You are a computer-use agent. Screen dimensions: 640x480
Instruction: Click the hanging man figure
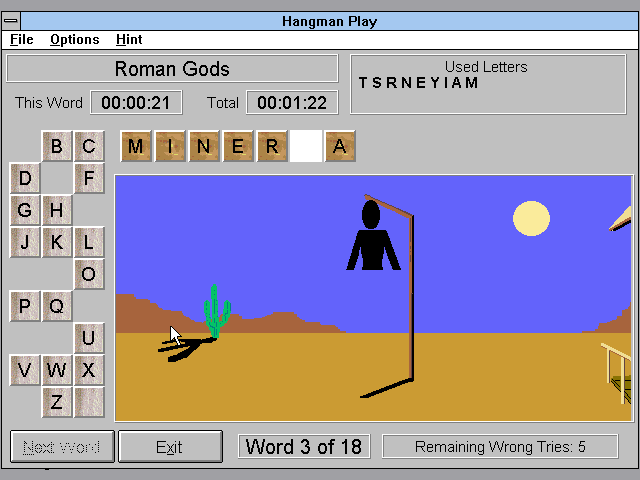pos(372,236)
